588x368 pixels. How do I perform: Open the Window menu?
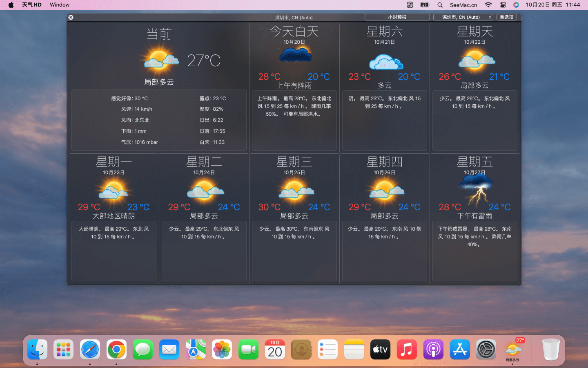coord(60,5)
